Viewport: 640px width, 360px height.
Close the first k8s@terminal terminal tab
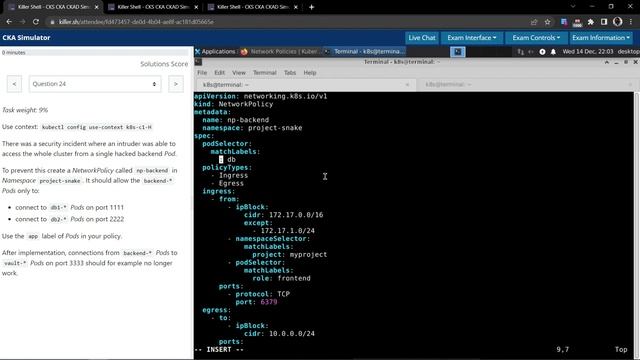407,84
